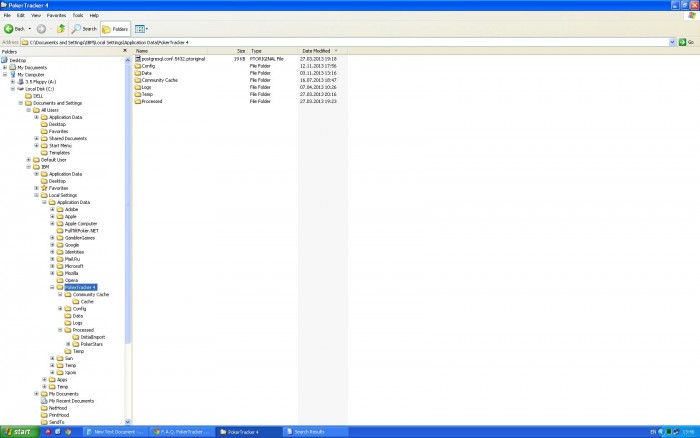Open the Windows Start button
700x438 pixels.
coord(19,432)
